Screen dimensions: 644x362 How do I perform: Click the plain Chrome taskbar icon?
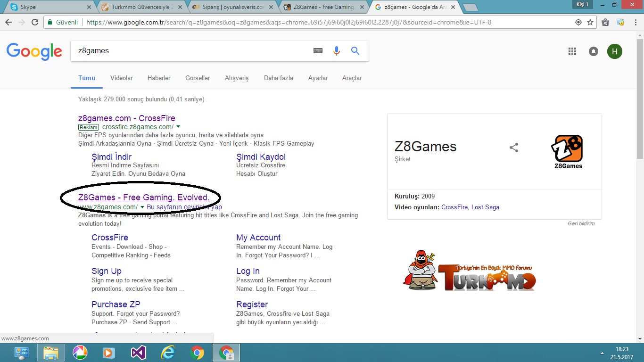pos(197,353)
